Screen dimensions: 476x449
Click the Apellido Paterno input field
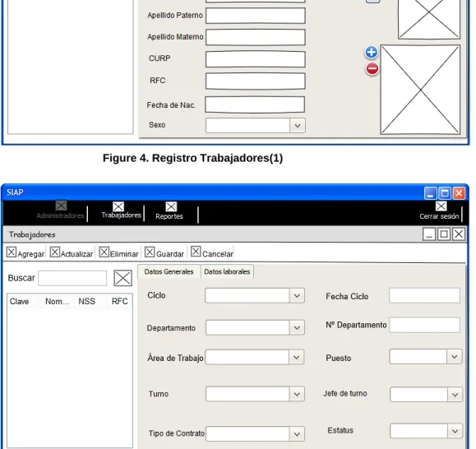[256, 16]
